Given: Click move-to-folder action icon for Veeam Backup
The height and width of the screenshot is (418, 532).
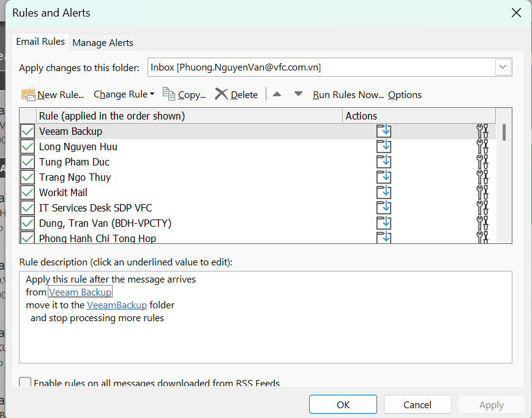Looking at the screenshot, I should 383,131.
